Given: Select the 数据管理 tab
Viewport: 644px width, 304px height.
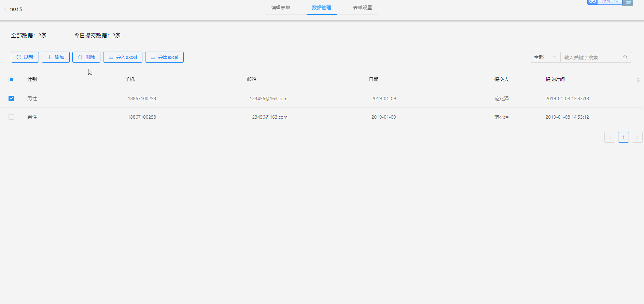Looking at the screenshot, I should (321, 8).
